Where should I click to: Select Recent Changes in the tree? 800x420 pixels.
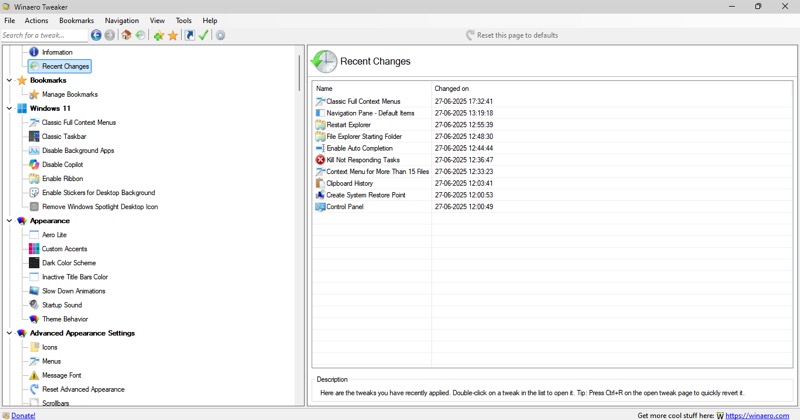pyautogui.click(x=65, y=66)
